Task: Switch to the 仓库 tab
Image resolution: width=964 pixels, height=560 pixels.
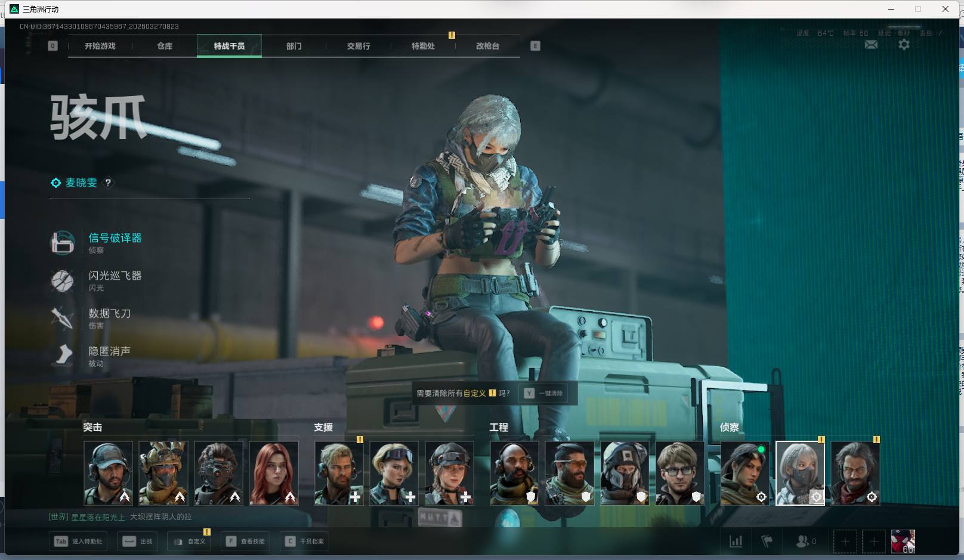Action: 165,46
